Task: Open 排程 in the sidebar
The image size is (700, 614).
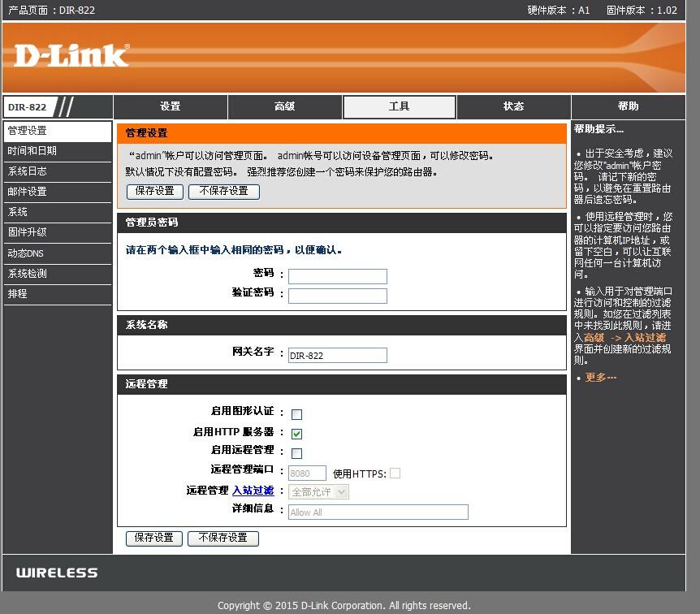Action: coord(57,294)
